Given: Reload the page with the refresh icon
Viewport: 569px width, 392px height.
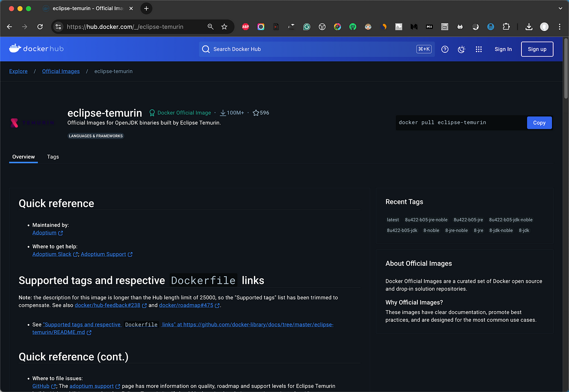Looking at the screenshot, I should [40, 27].
